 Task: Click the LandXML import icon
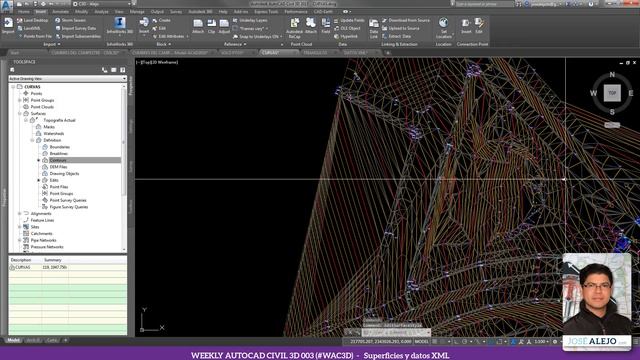point(20,28)
